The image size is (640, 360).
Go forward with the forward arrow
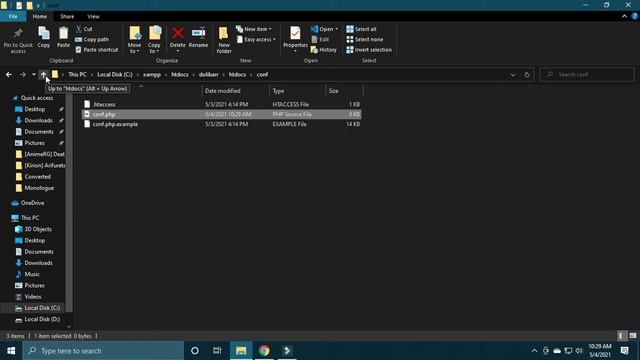click(x=23, y=75)
